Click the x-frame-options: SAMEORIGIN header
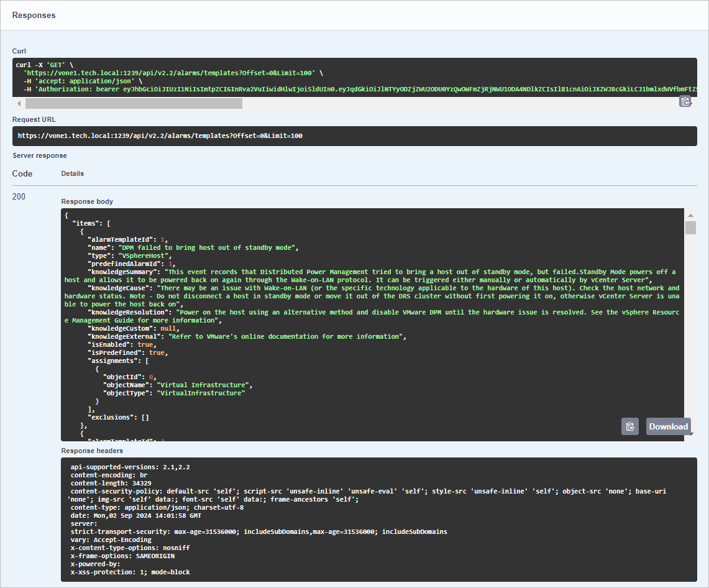 (122, 556)
